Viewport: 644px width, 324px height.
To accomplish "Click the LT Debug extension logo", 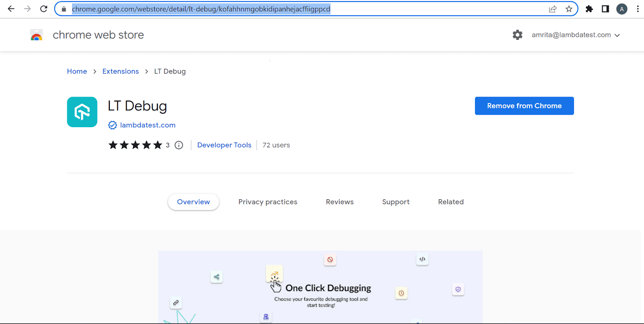I will pos(82,112).
